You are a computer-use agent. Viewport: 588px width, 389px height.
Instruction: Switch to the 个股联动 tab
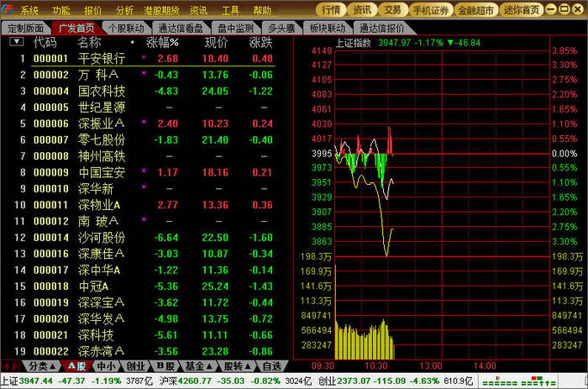(x=126, y=28)
